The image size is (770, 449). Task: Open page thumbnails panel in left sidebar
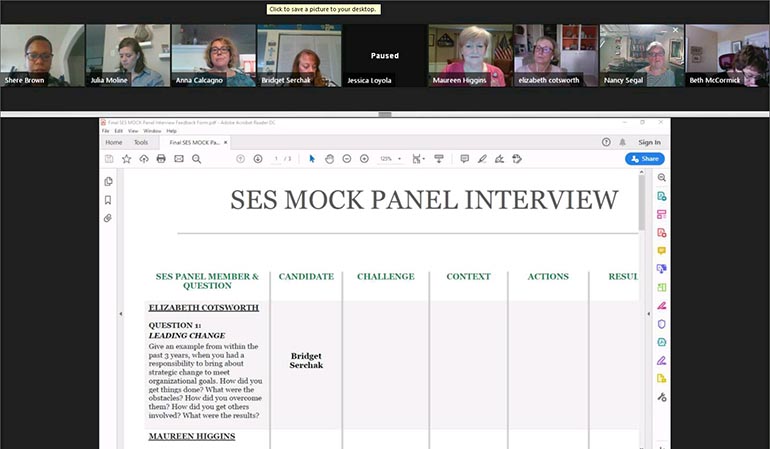pyautogui.click(x=109, y=181)
